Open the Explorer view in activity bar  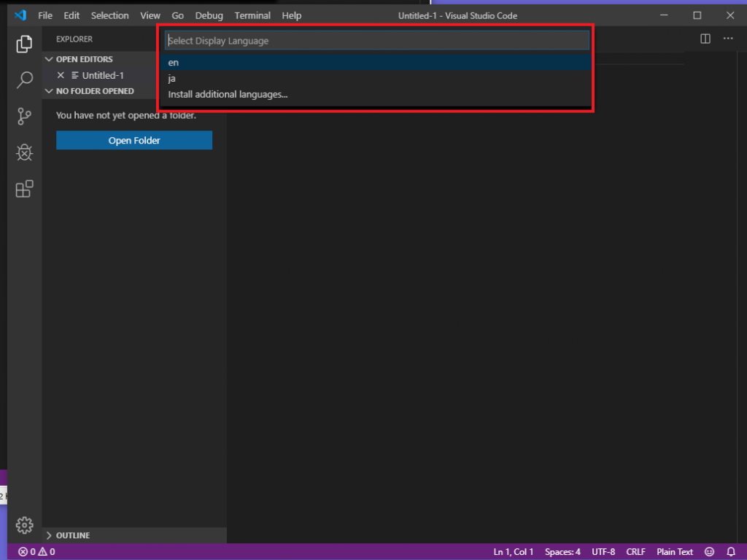coord(24,44)
